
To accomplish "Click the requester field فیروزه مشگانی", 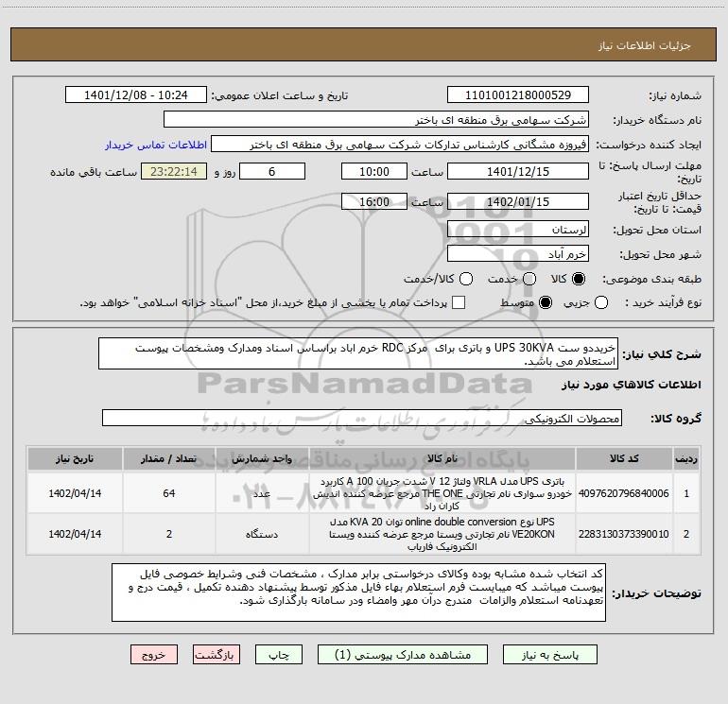I will tap(400, 145).
